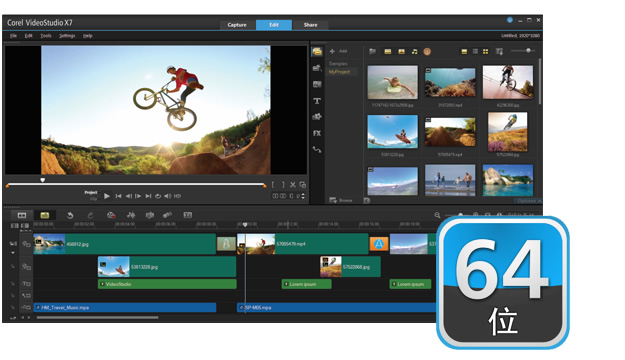Viewport: 625px width, 360px height.
Task: Click the scissors split clip icon
Action: [293, 185]
